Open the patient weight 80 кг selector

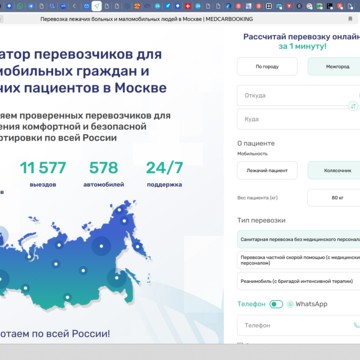[334, 198]
